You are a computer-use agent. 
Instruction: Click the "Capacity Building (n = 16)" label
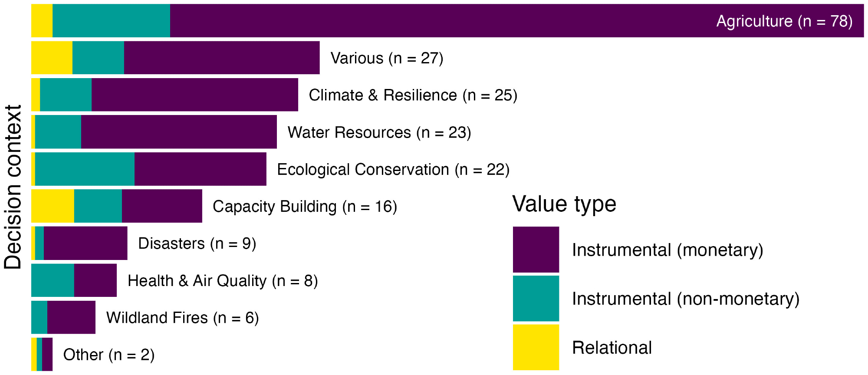pyautogui.click(x=305, y=207)
